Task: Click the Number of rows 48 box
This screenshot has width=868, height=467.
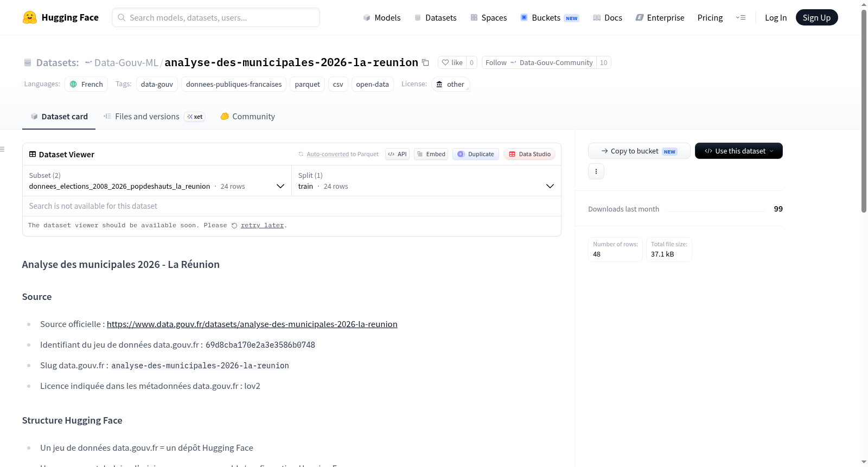Action: (x=615, y=250)
